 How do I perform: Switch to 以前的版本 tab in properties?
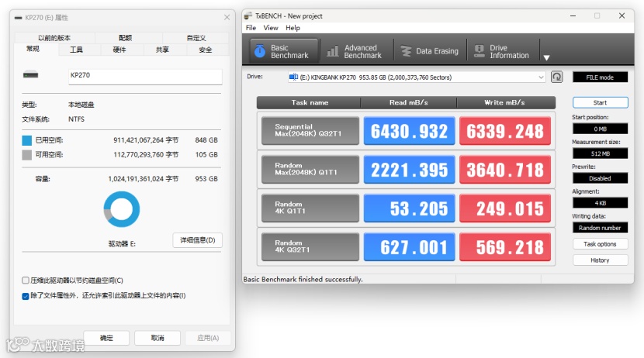54,38
